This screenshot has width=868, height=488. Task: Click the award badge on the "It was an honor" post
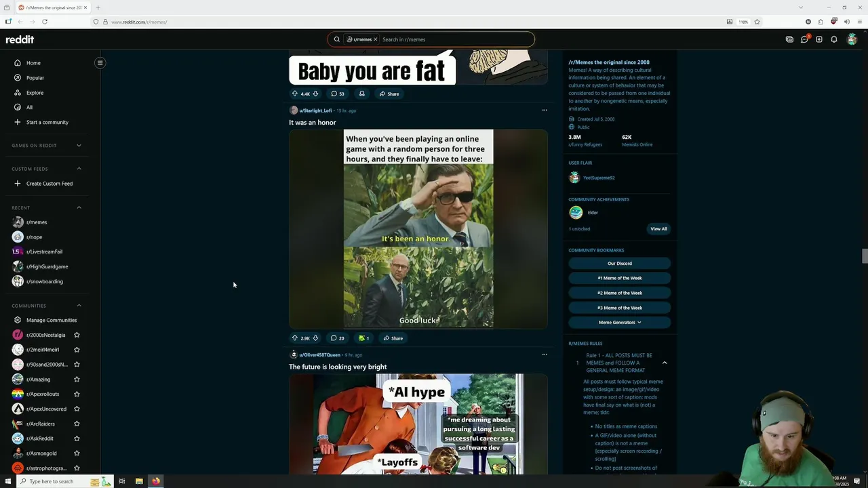[364, 338]
